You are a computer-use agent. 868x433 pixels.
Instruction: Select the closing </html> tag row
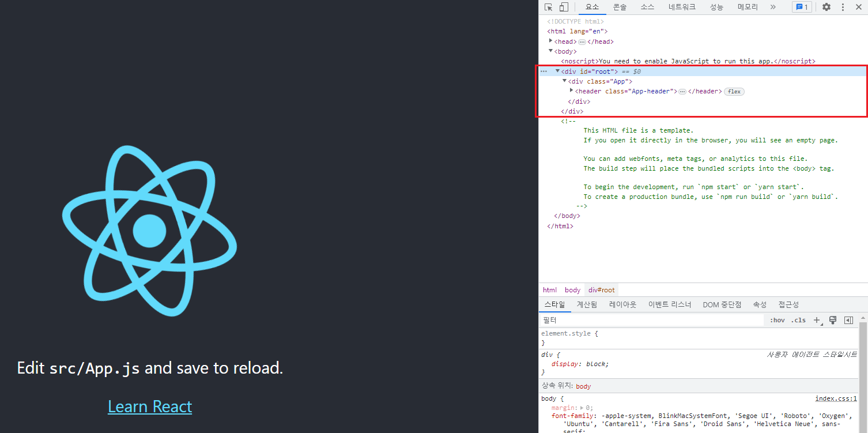[x=560, y=226]
